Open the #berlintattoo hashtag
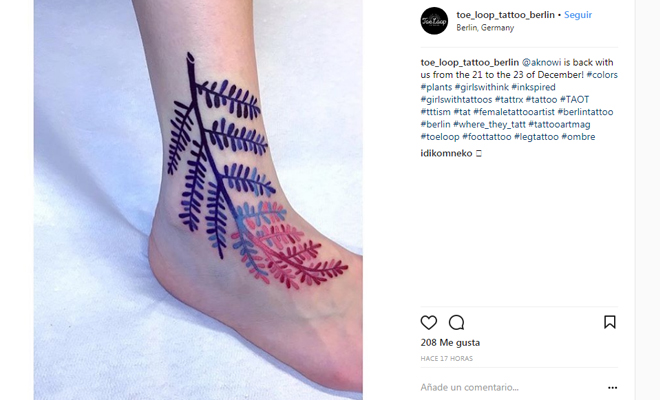 click(x=585, y=112)
